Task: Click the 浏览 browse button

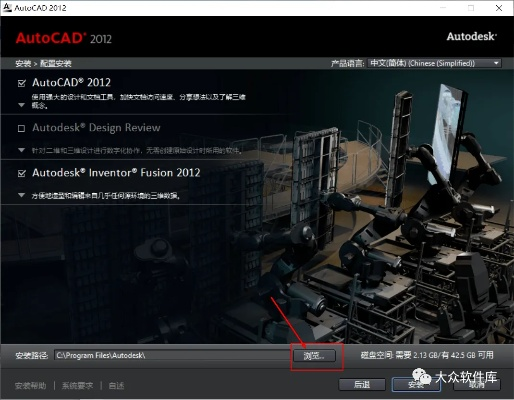Action: click(x=314, y=356)
